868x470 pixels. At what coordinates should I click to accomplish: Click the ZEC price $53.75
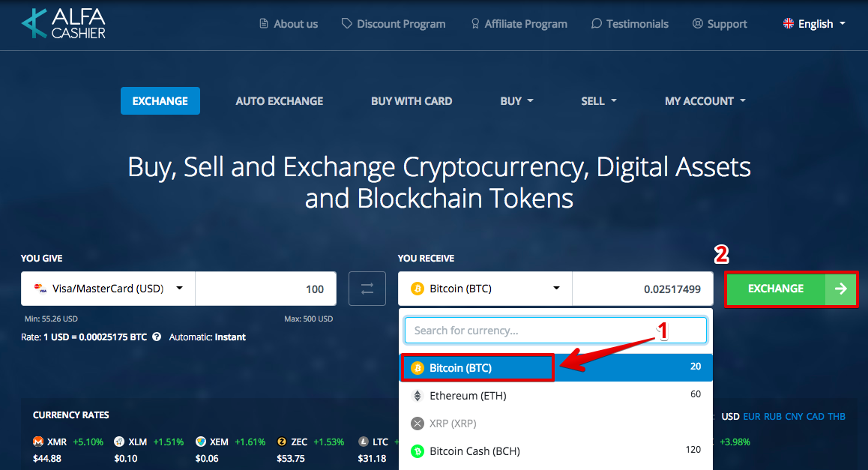(x=291, y=458)
